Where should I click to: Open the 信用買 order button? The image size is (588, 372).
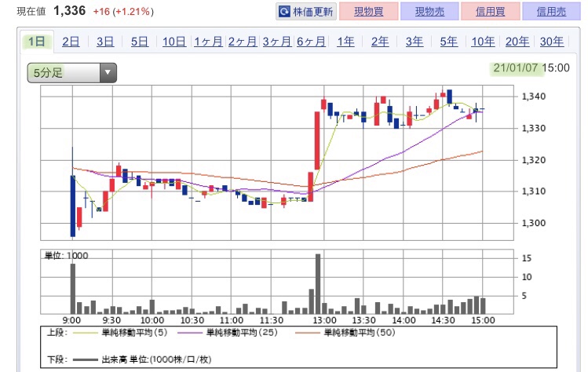[x=490, y=12]
